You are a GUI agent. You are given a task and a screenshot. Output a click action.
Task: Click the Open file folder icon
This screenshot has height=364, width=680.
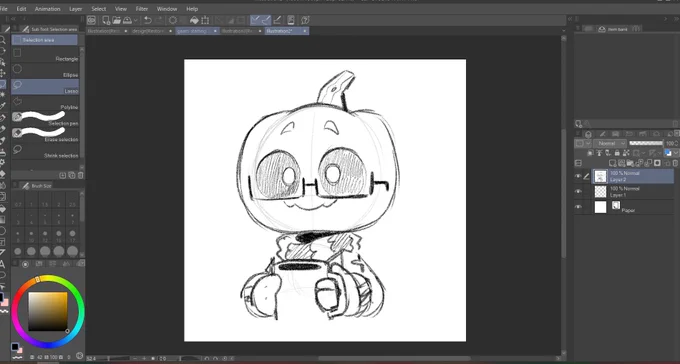(x=117, y=20)
